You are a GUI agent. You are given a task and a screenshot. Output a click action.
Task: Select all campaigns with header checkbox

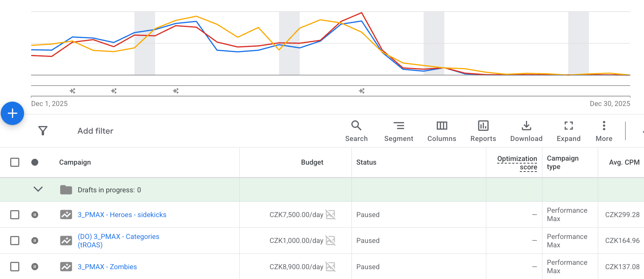pyautogui.click(x=15, y=162)
